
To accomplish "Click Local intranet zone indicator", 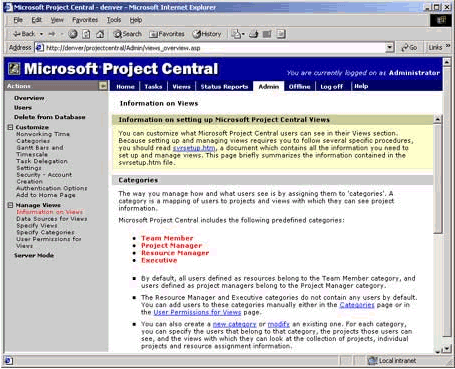I will (392, 361).
